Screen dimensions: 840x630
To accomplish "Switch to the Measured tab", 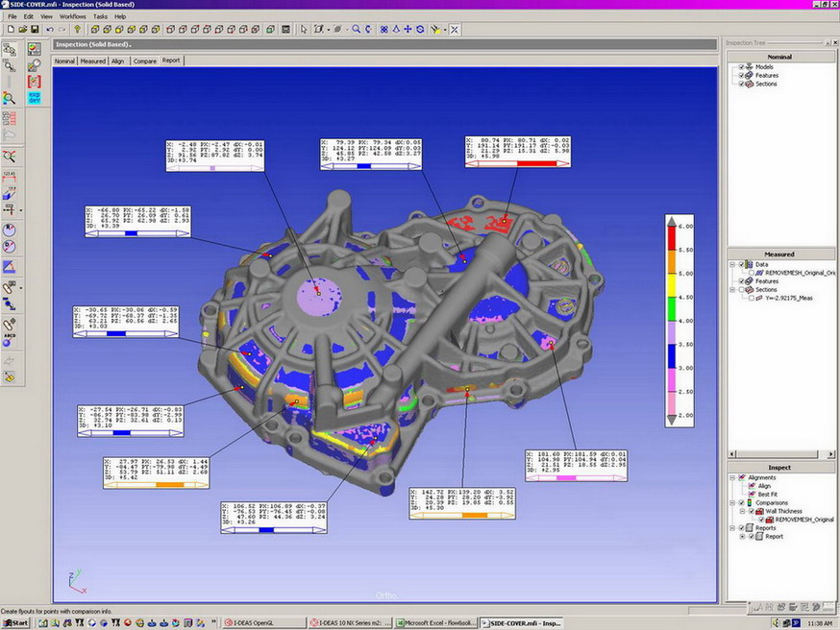I will [92, 61].
